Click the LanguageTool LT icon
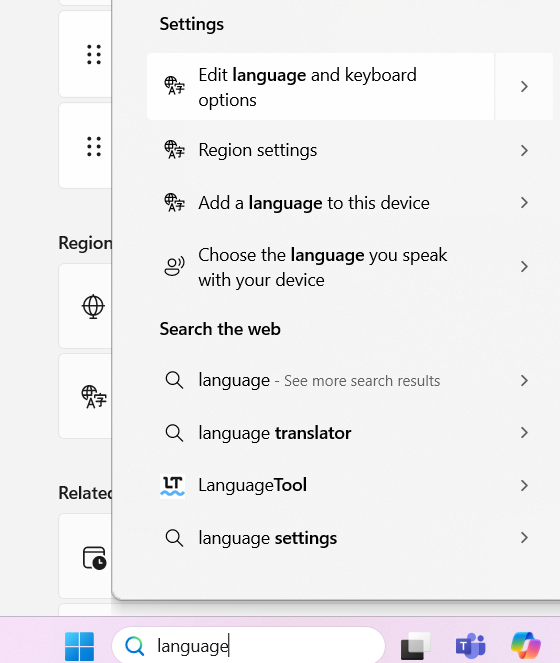This screenshot has height=663, width=560. point(173,485)
